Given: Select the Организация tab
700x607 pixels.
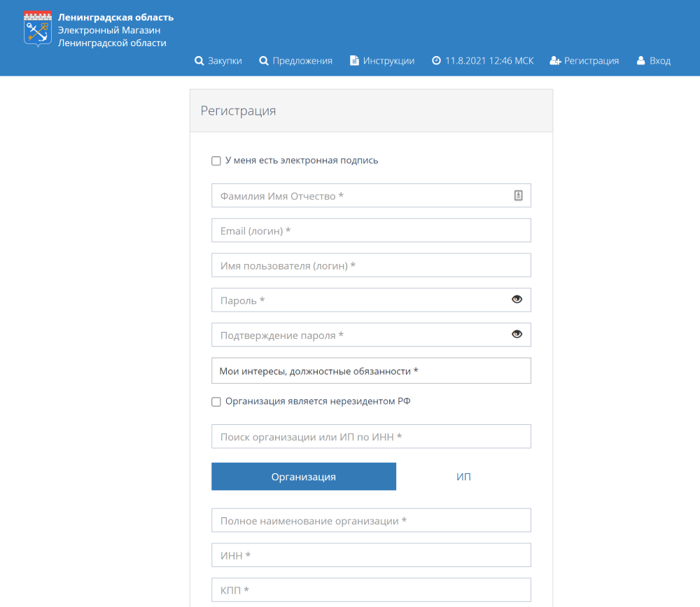Looking at the screenshot, I should click(x=304, y=477).
